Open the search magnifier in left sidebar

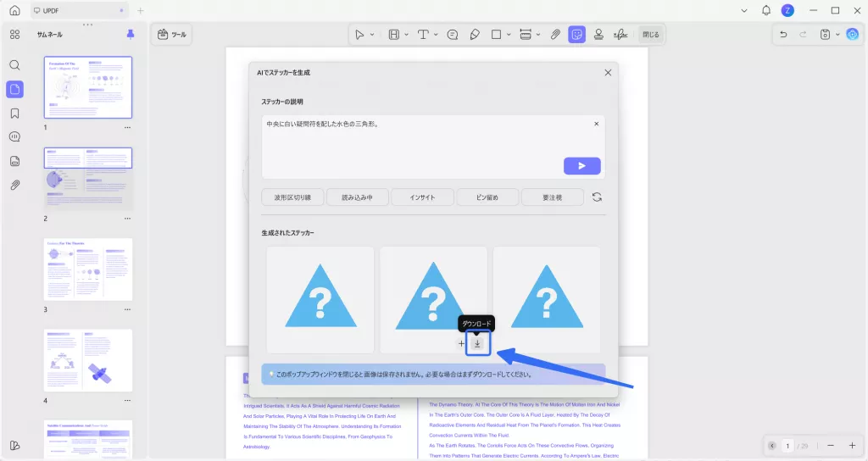(15, 65)
